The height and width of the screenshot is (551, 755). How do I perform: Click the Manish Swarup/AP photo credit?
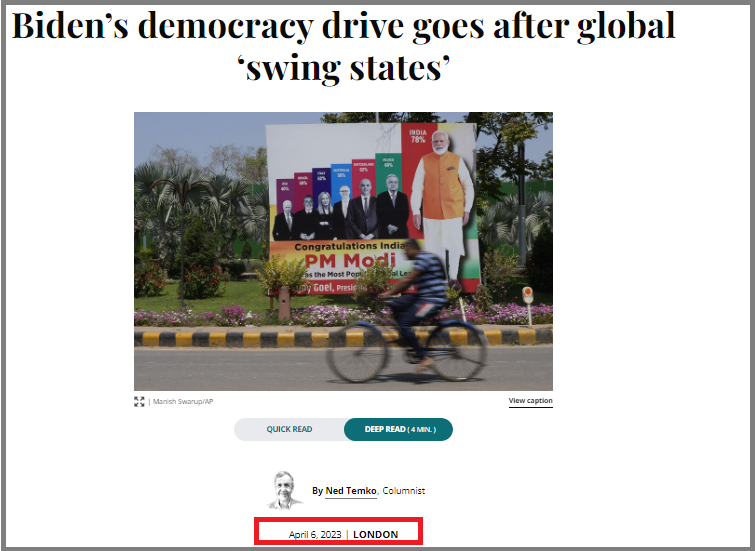tap(183, 402)
